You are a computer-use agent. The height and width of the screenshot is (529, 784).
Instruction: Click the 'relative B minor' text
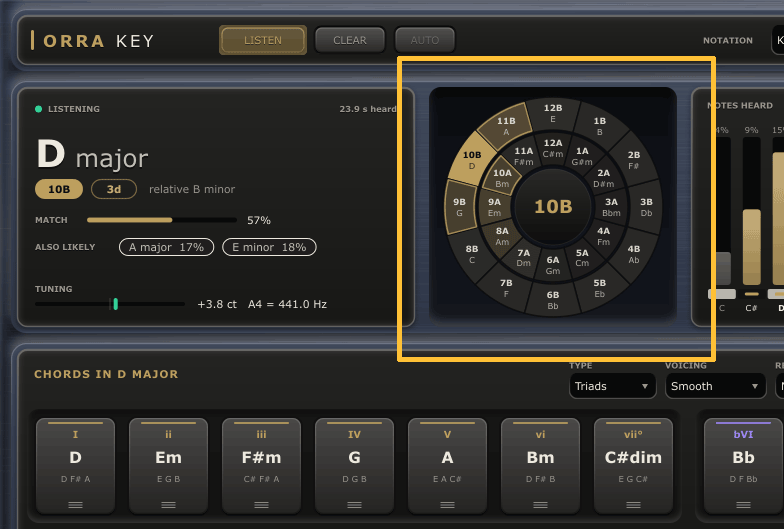point(192,189)
